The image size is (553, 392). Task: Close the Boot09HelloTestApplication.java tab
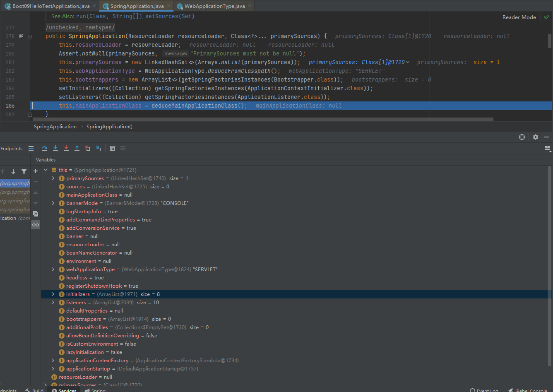94,6
